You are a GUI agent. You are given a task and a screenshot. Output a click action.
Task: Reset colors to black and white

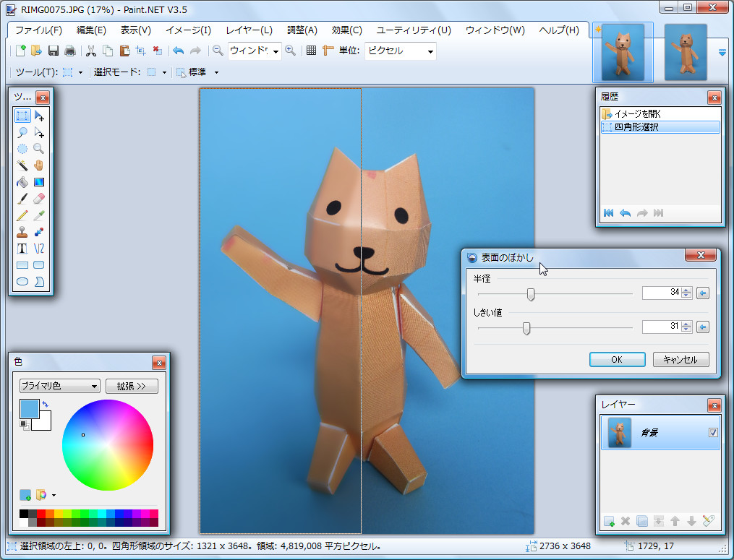[x=24, y=424]
